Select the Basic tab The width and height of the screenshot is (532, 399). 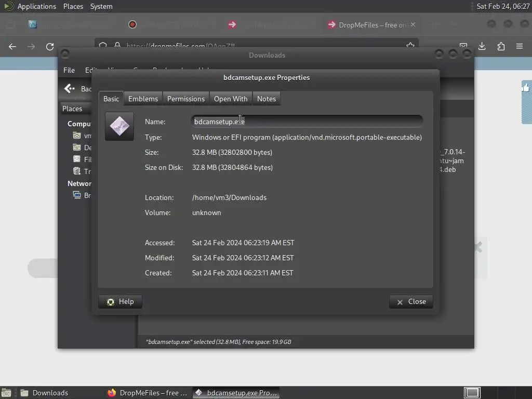[x=111, y=99]
